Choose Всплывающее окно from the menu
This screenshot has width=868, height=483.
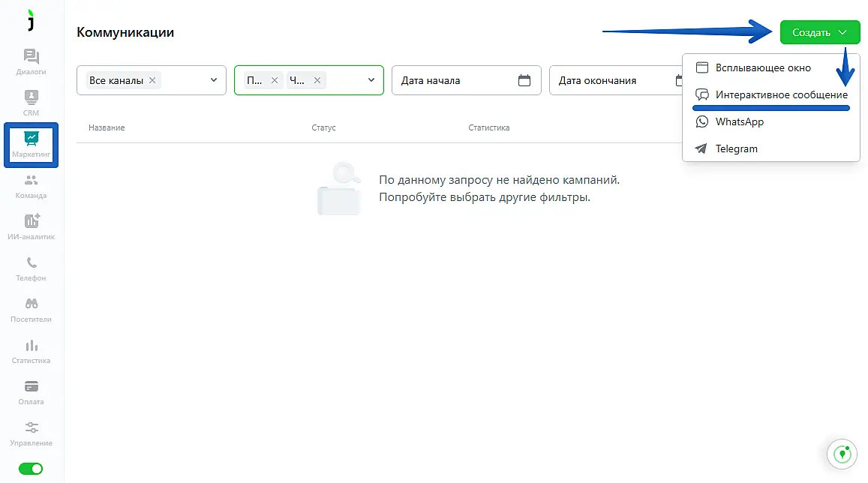click(x=762, y=67)
